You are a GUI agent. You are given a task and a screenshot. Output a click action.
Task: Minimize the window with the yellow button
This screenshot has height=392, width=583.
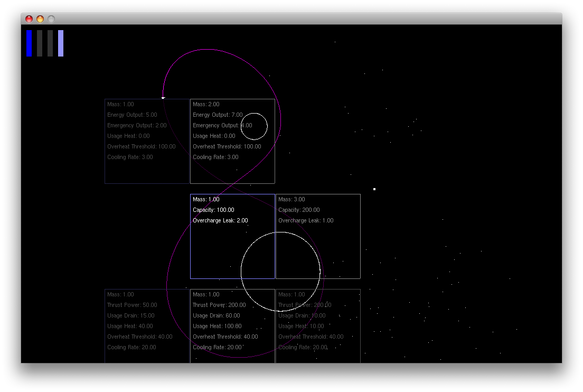40,19
